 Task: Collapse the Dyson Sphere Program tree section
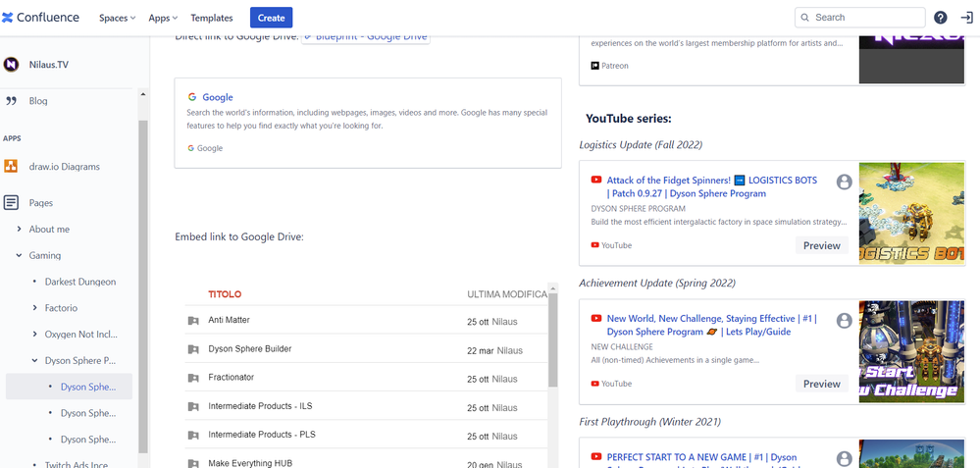pos(34,360)
